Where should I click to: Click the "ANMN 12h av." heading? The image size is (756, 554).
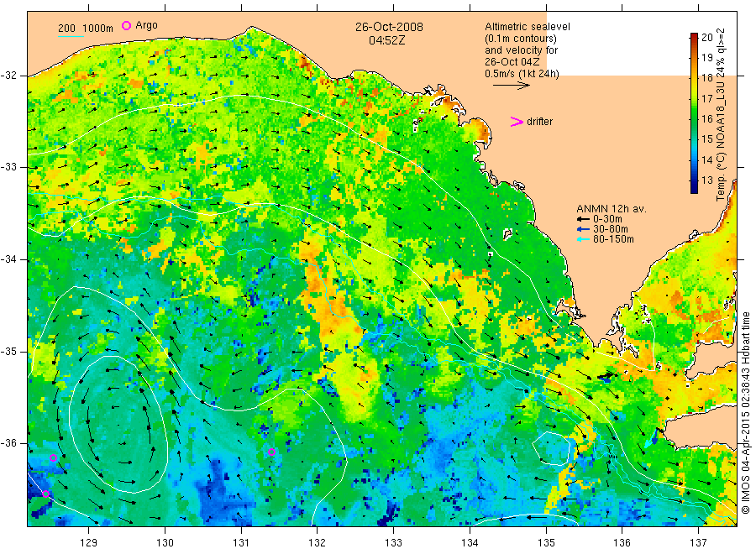click(x=612, y=209)
